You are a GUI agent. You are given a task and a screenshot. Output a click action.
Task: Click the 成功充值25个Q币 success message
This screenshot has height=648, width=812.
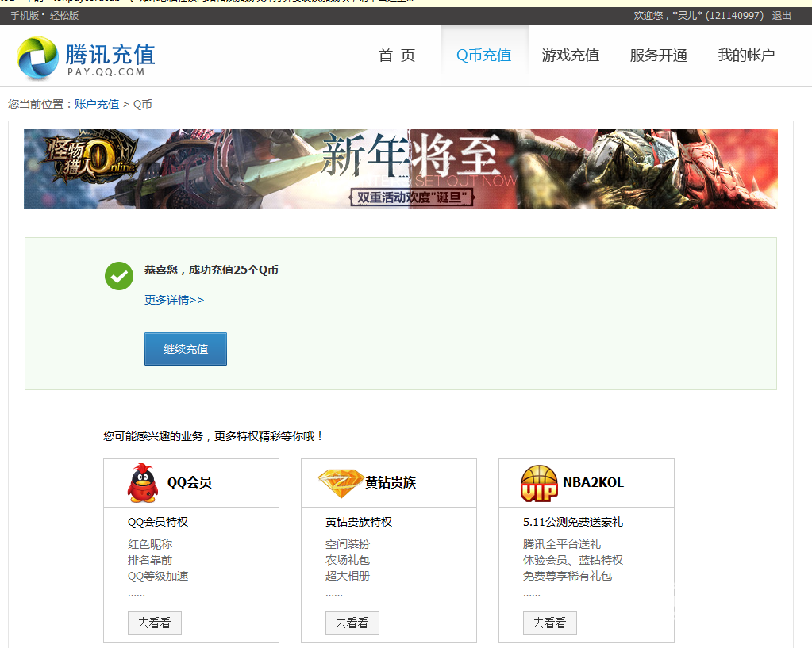point(233,270)
